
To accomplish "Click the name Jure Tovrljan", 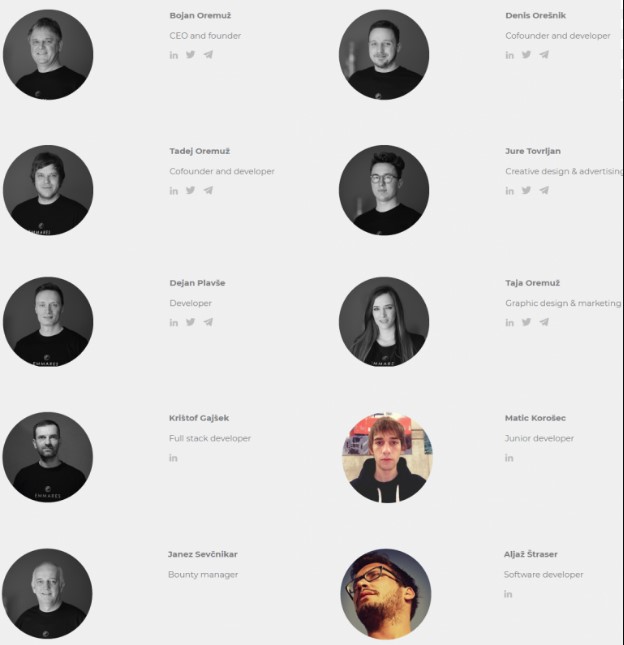I will 533,151.
